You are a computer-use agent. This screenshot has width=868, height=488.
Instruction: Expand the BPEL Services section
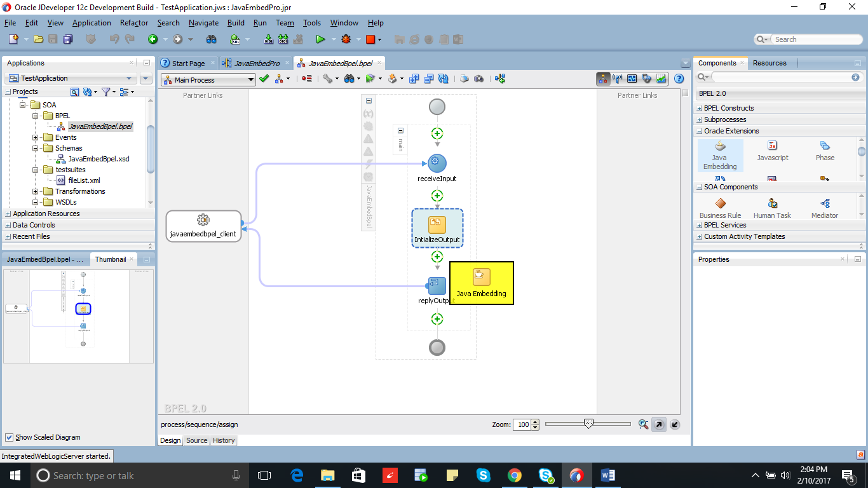[x=700, y=226]
